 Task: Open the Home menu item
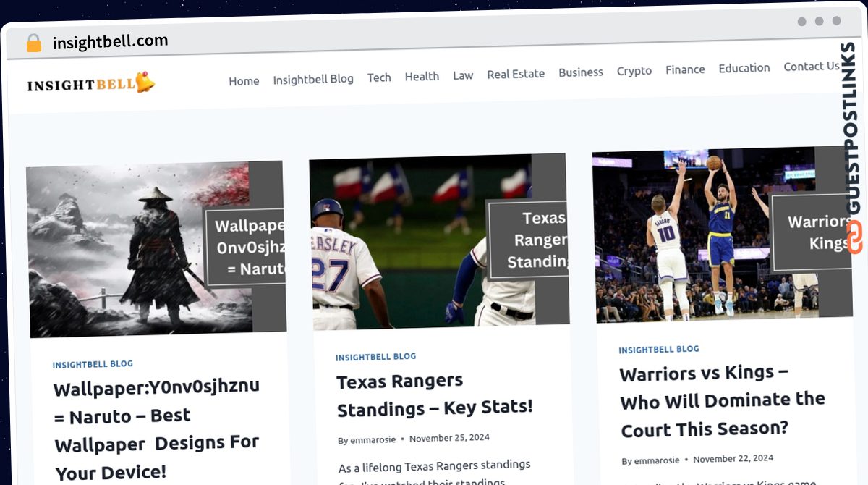pos(244,81)
